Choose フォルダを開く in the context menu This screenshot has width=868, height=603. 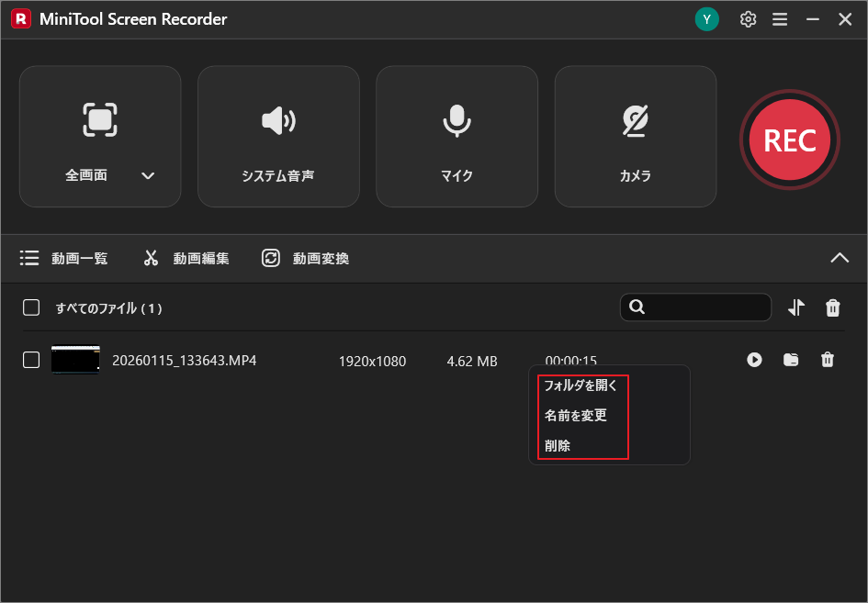click(x=582, y=385)
